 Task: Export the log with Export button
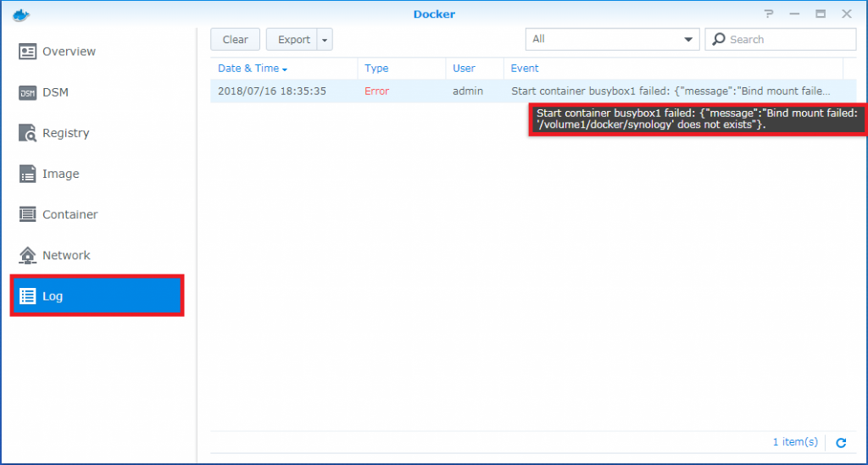(x=292, y=40)
